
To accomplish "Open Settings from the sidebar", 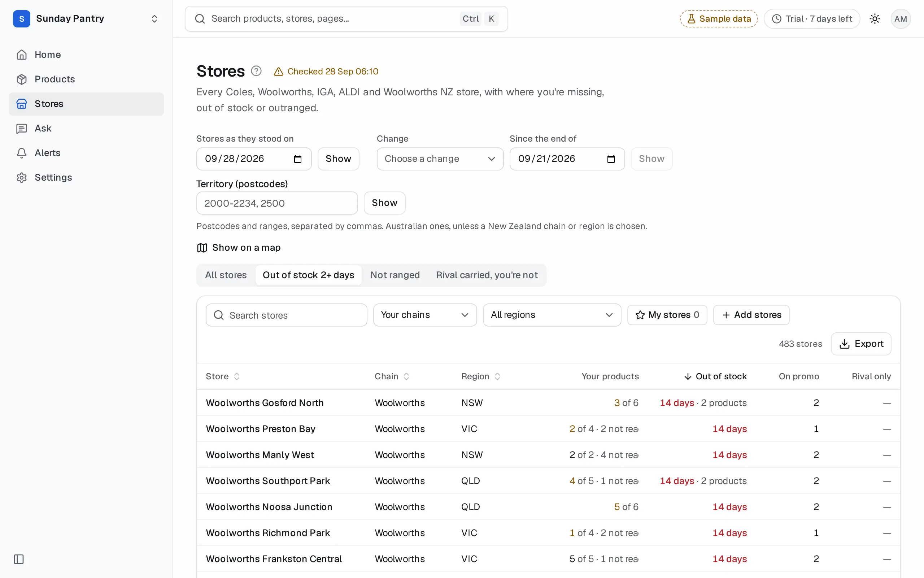I will 86,177.
